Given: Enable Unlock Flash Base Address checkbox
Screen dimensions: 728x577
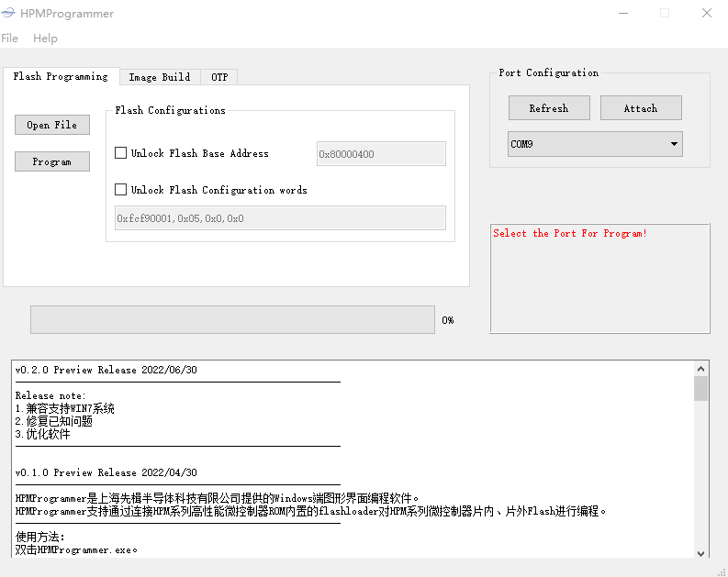Looking at the screenshot, I should (x=120, y=152).
